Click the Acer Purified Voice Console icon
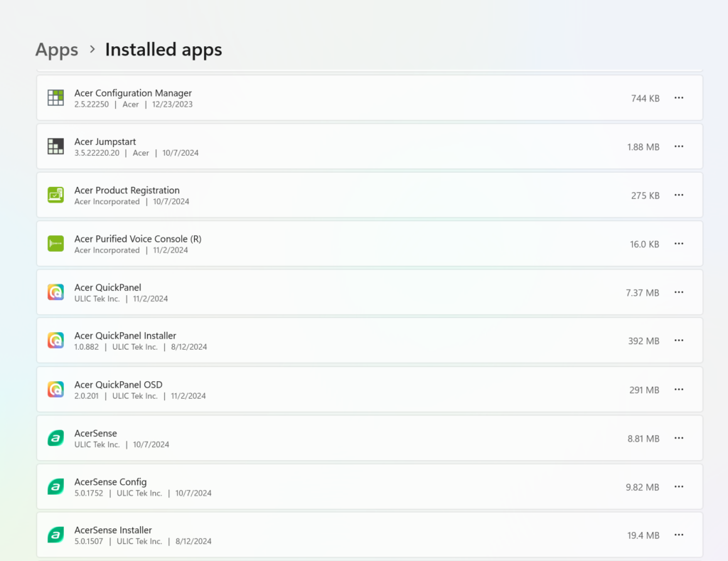The height and width of the screenshot is (561, 728). coord(55,244)
